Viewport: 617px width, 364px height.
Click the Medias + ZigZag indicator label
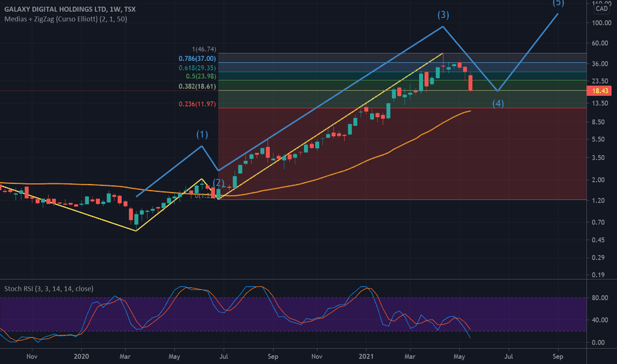pyautogui.click(x=66, y=19)
